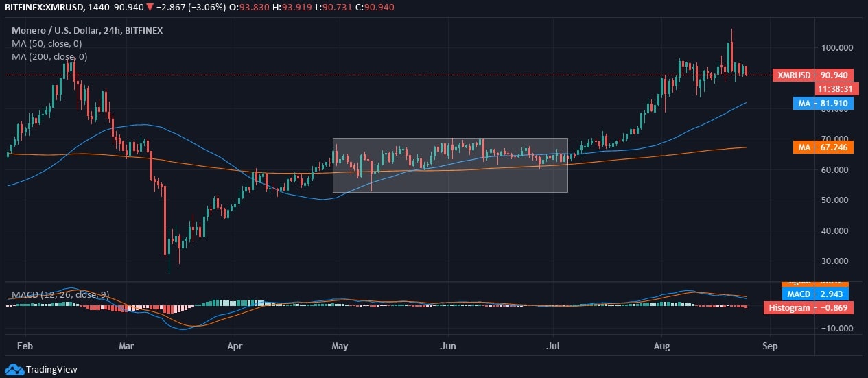Click the Jun label on time axis
Image resolution: width=868 pixels, height=378 pixels.
[x=448, y=347]
